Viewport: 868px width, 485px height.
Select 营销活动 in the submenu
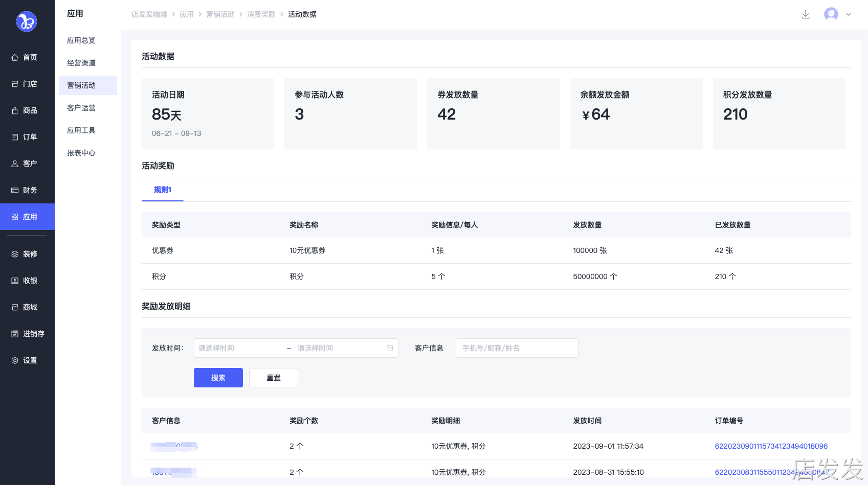pyautogui.click(x=88, y=85)
